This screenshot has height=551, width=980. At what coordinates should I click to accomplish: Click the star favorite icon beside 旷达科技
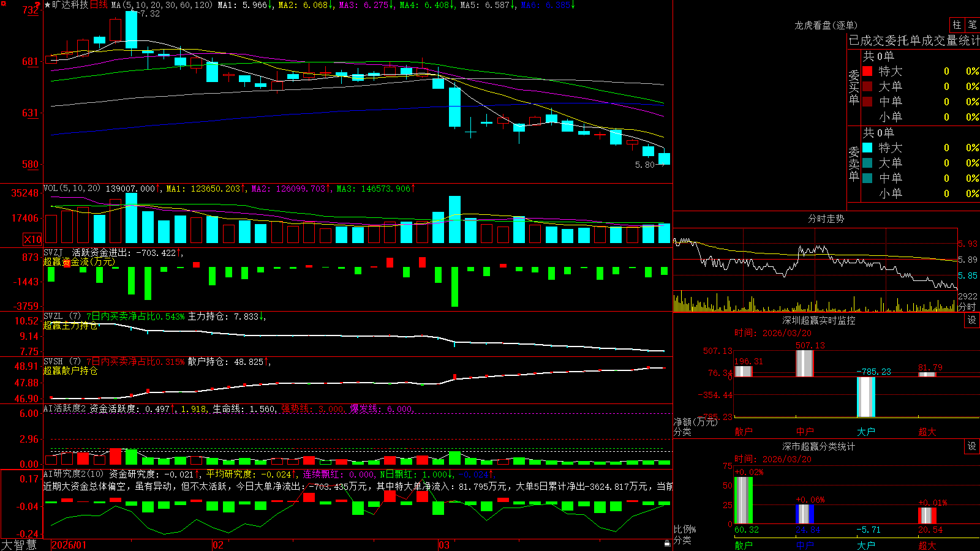pyautogui.click(x=47, y=5)
